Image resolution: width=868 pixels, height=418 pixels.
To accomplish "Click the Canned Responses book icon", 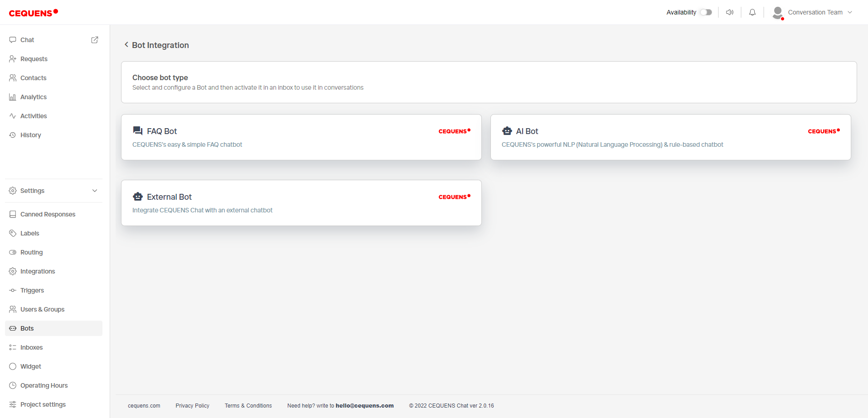I will click(x=13, y=214).
